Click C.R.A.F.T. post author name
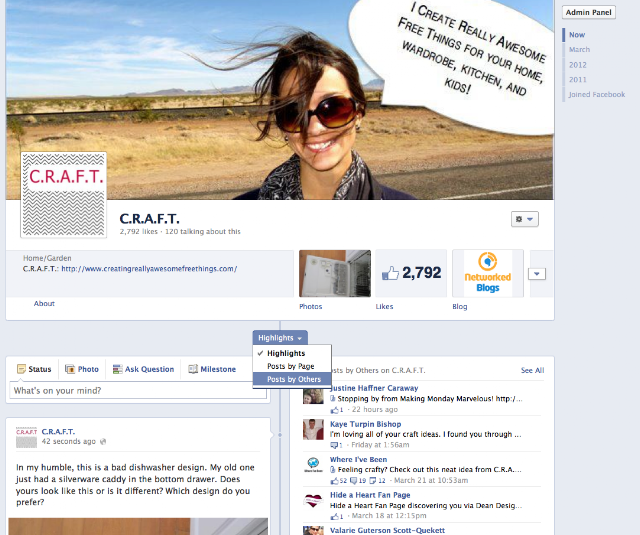This screenshot has width=640, height=535. tap(58, 431)
